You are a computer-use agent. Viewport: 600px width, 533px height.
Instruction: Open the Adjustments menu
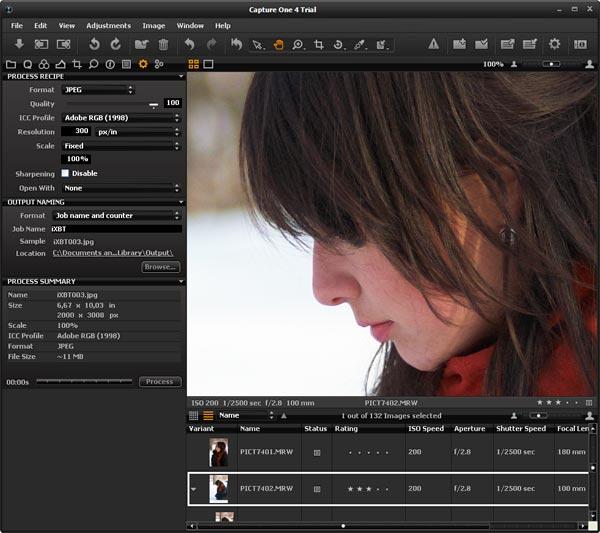coord(109,26)
